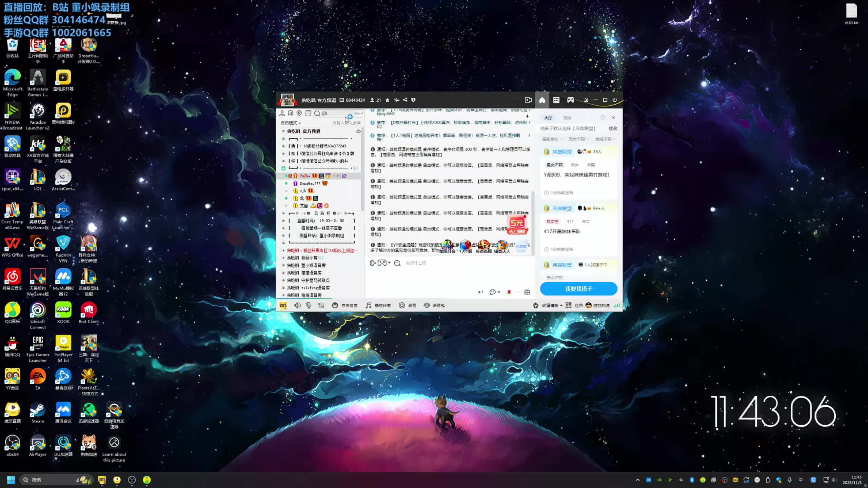Mute the speaker in bottom bar
Image resolution: width=868 pixels, height=488 pixels.
coord(297,305)
